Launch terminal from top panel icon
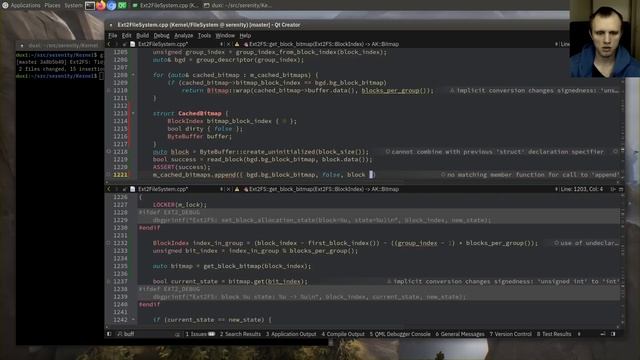Viewport: 640px width, 360px height. [90, 5]
